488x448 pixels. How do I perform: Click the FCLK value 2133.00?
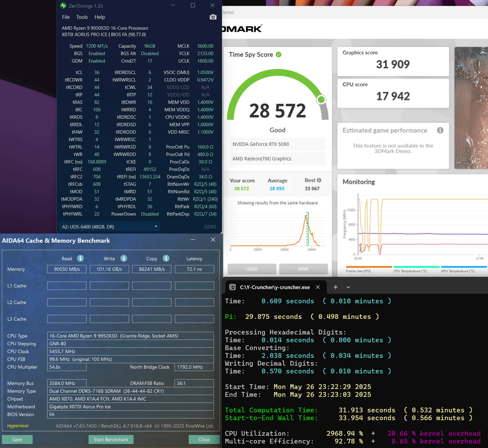(x=205, y=53)
